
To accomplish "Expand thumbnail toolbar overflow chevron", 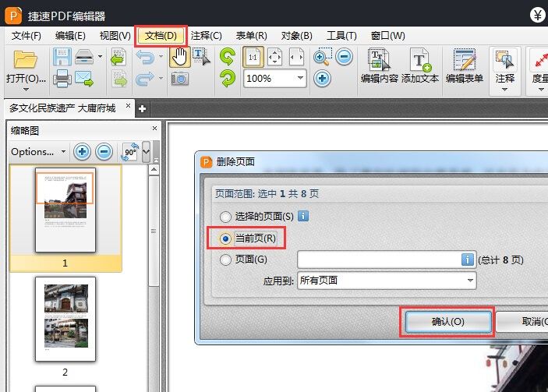I will pyautogui.click(x=146, y=152).
